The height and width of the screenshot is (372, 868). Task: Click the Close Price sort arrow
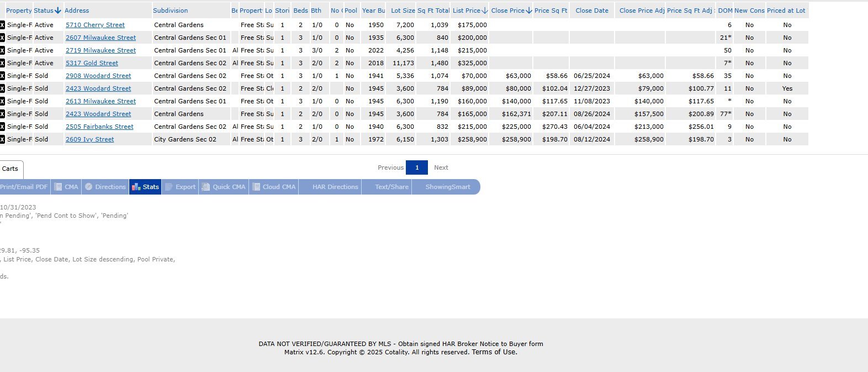(529, 11)
